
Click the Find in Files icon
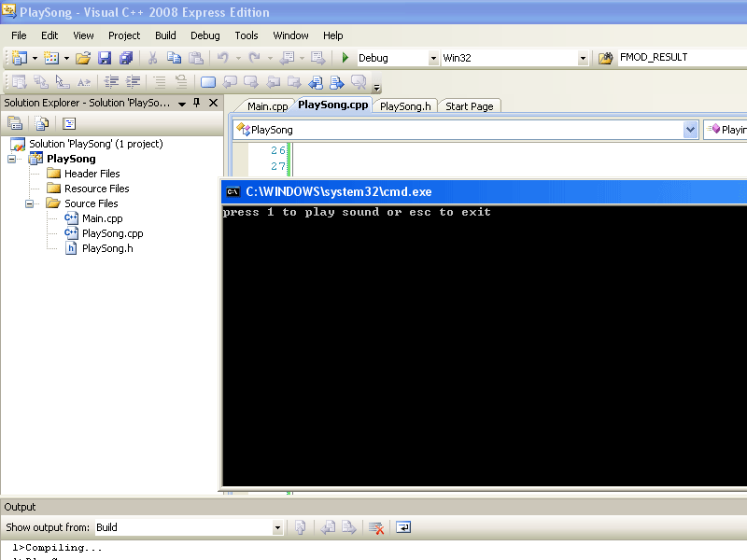pos(605,58)
